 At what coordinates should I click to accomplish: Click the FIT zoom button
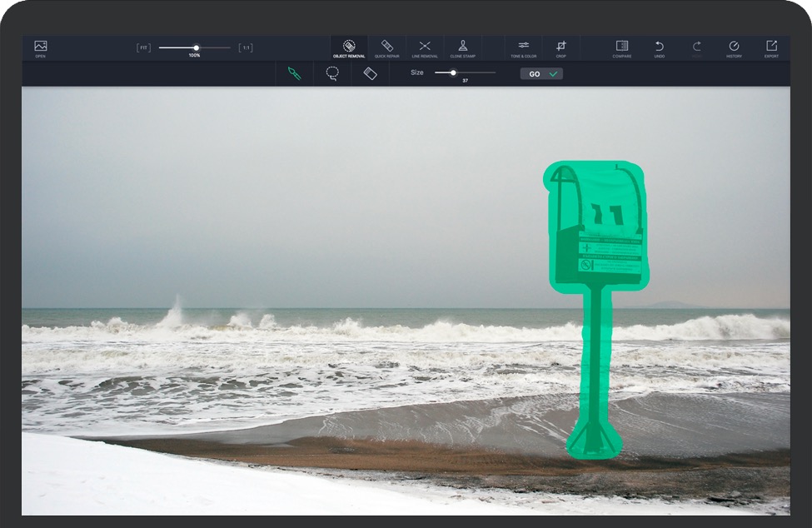point(143,47)
